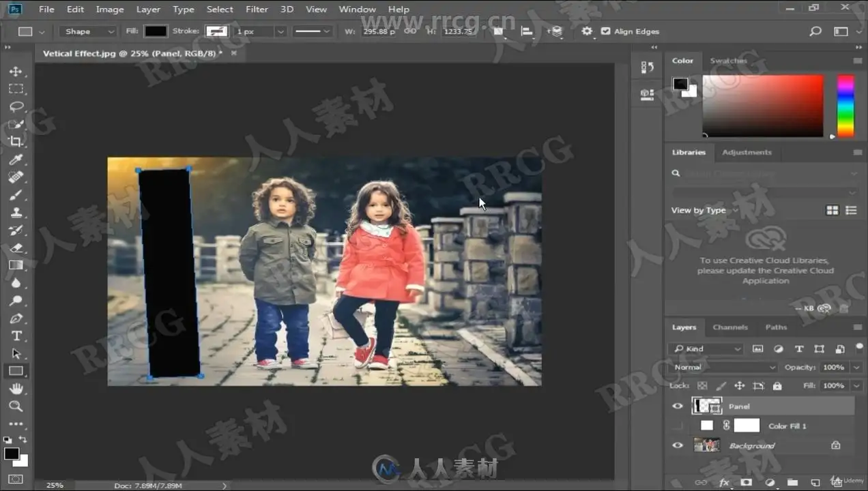Hide the Panel layer

coord(678,406)
